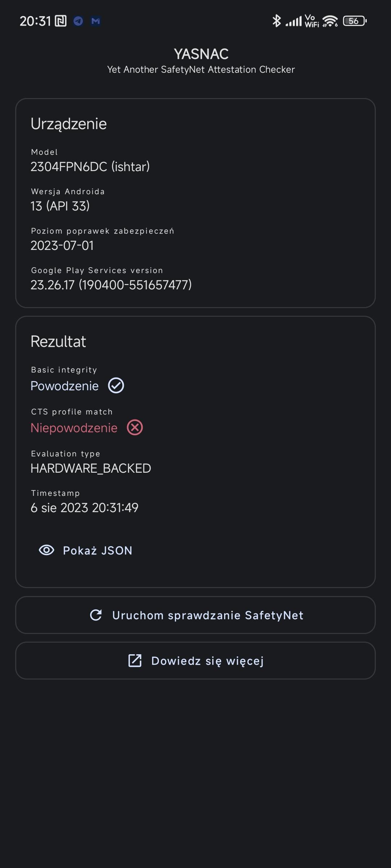Tap the Wi-Fi signal icon

(330, 21)
